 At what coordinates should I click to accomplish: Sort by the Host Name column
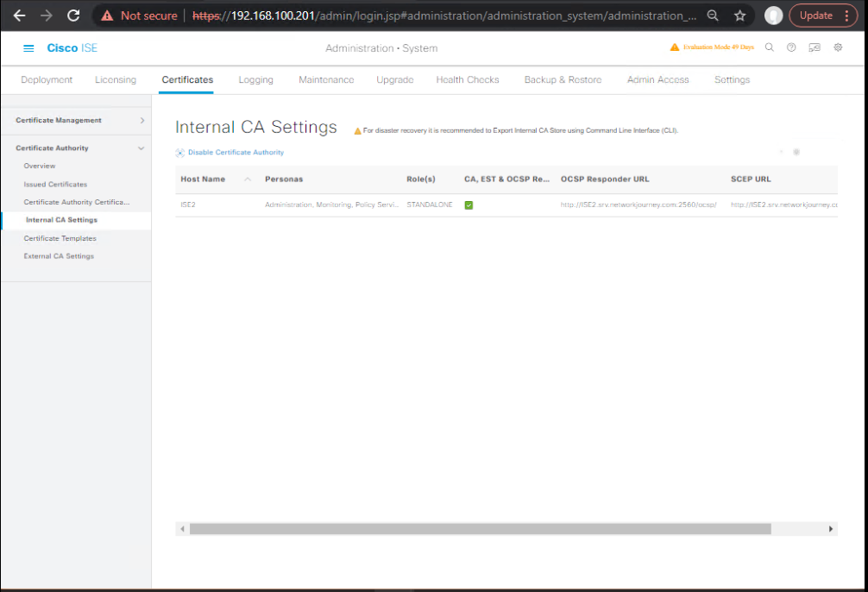(203, 179)
